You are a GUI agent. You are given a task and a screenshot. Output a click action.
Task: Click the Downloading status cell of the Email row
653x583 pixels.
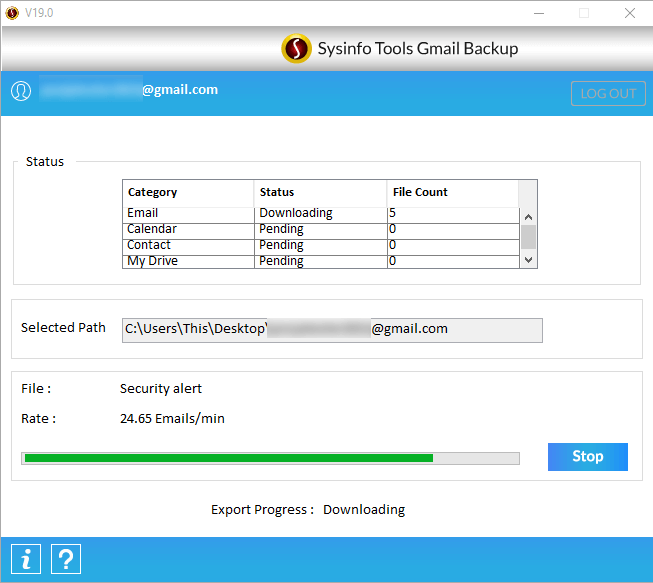click(x=321, y=213)
